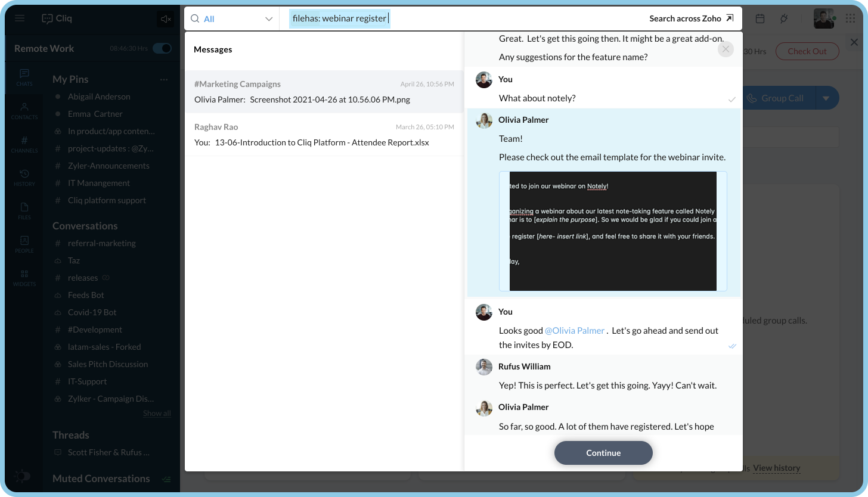Open the webinar invite screenshot thumbnail
The width and height of the screenshot is (868, 497).
click(613, 231)
